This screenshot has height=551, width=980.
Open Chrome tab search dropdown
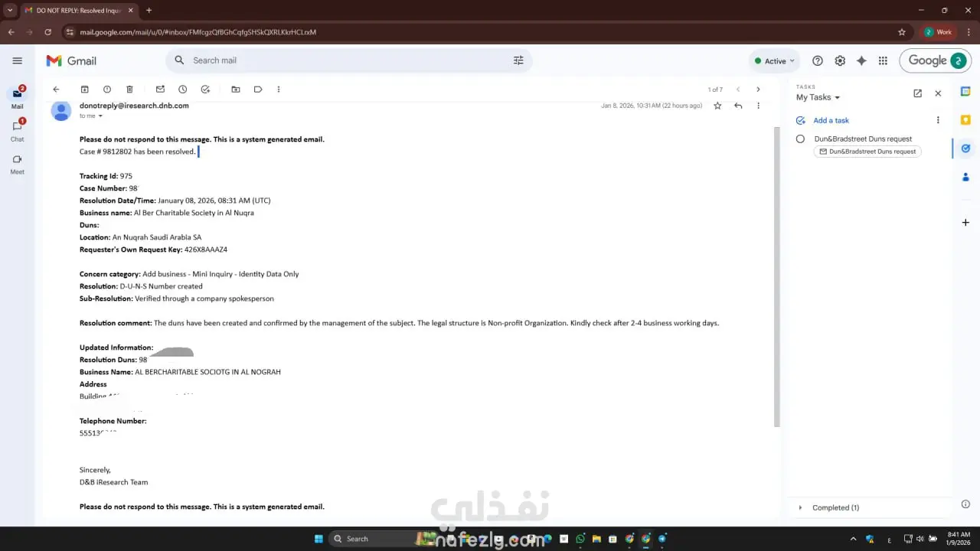click(10, 11)
